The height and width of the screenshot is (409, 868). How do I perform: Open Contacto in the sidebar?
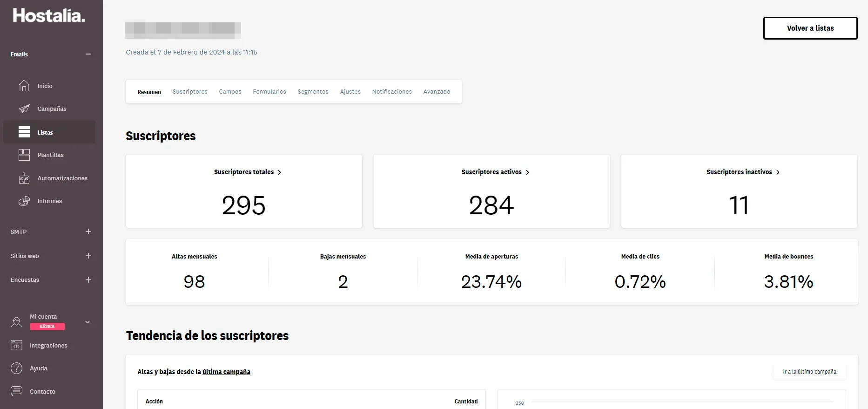(42, 392)
